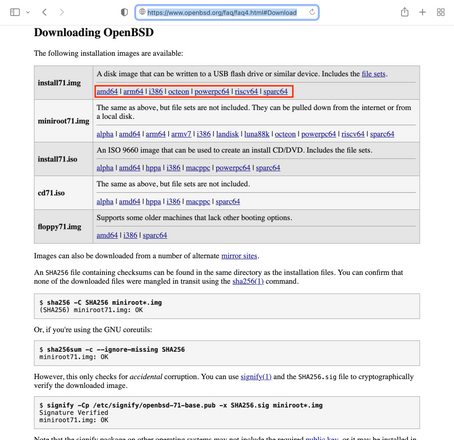
Task: Open landisk link in miniroot71.img row
Action: pyautogui.click(x=227, y=134)
